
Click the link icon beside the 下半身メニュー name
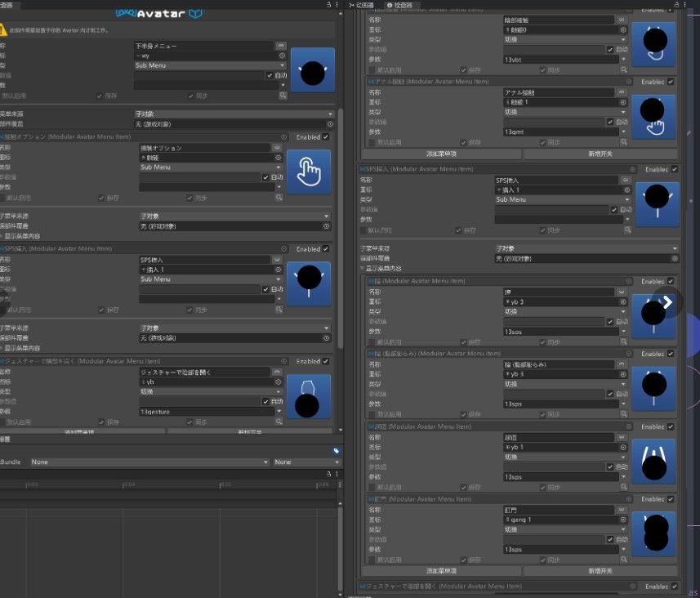pos(281,46)
